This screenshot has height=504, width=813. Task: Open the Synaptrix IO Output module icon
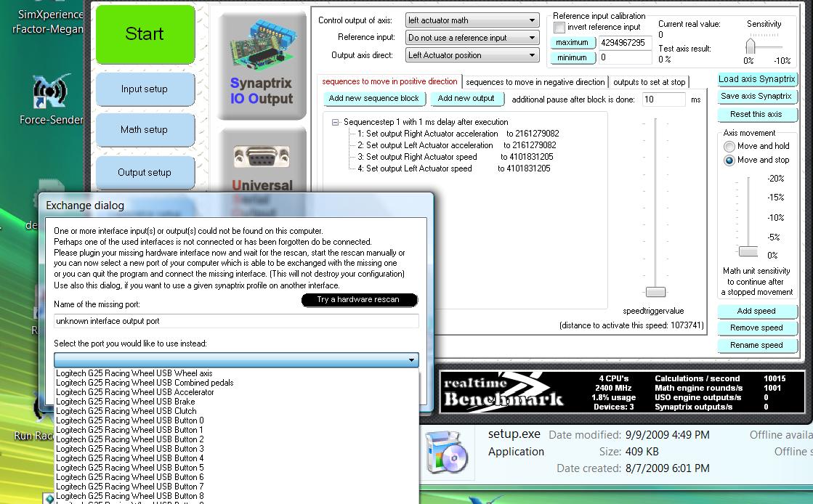(x=262, y=66)
